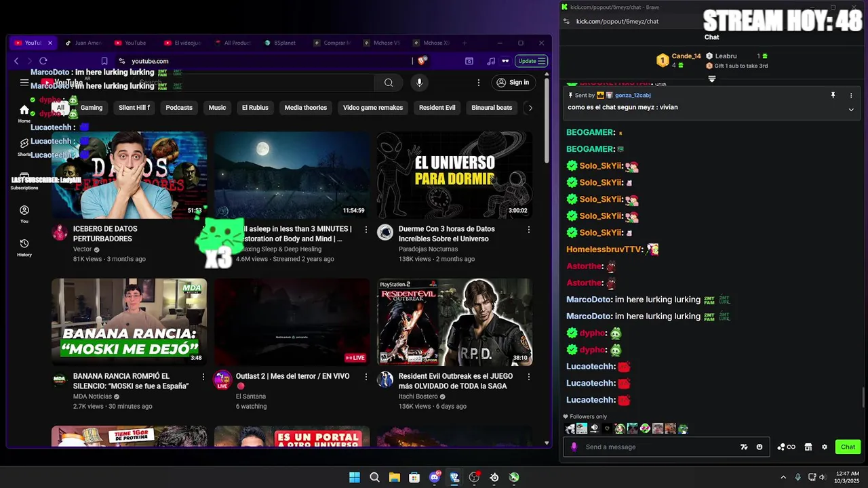Open the You section in YouTube sidebar
This screenshot has width=868, height=488.
(x=24, y=214)
